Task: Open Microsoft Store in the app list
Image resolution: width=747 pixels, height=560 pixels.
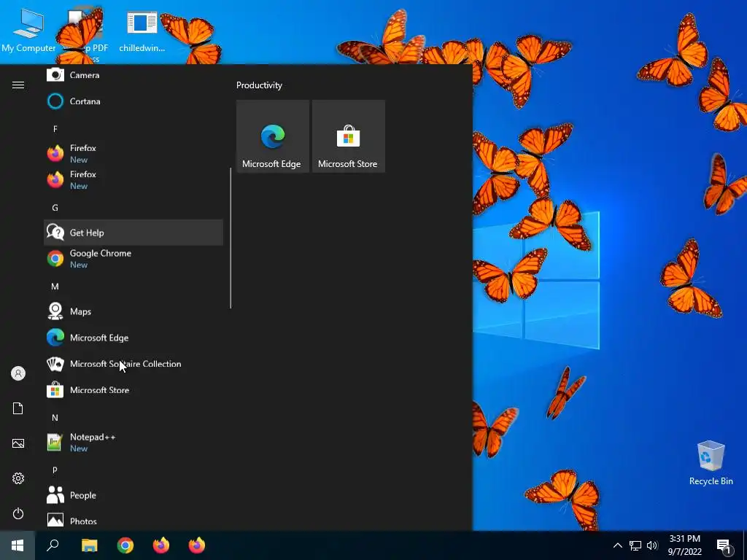Action: [133, 390]
